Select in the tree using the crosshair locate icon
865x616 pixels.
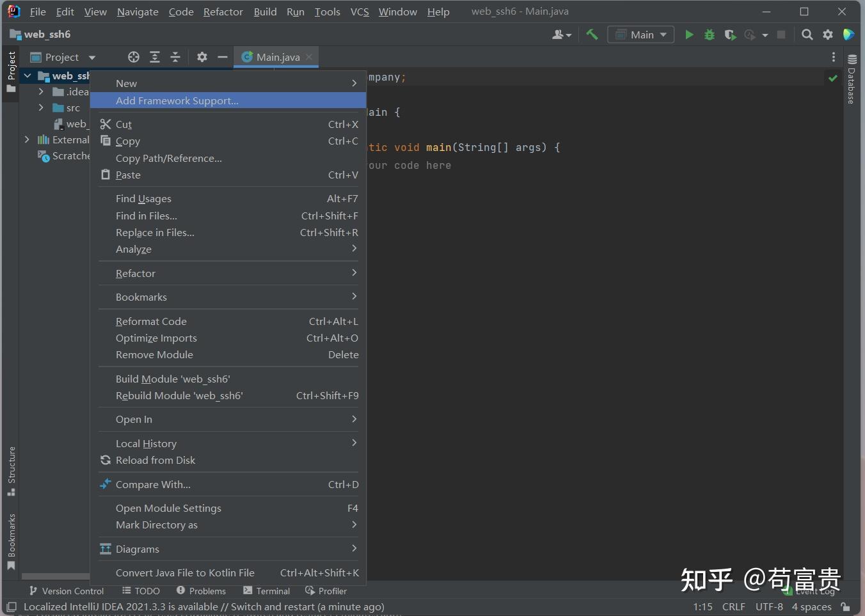(133, 57)
